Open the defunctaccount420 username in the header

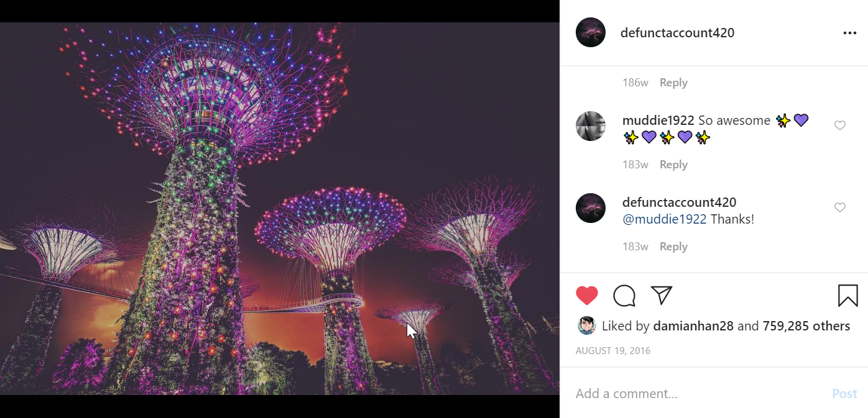coord(677,33)
